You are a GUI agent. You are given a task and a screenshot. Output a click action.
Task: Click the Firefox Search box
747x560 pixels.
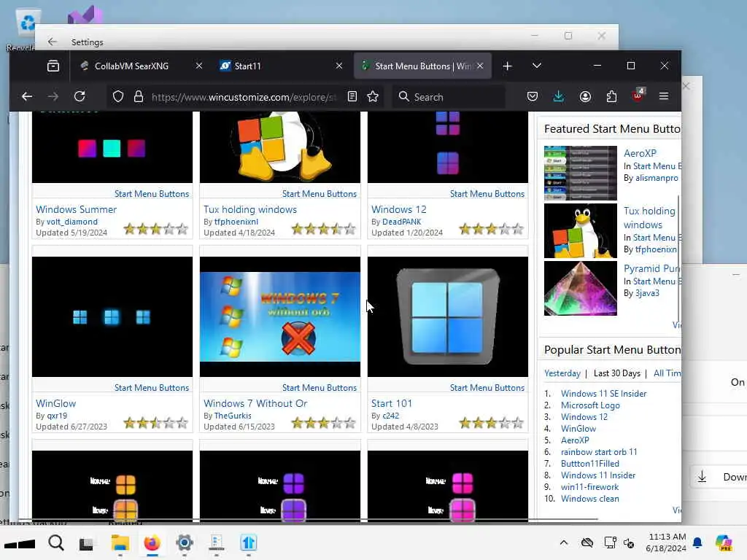coord(448,97)
